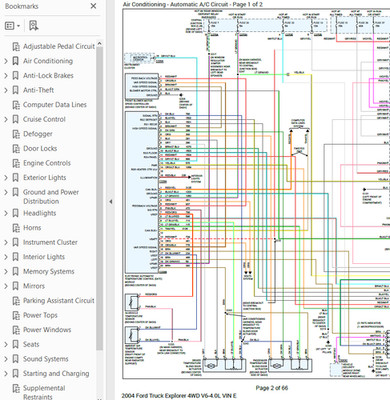Collapse the bookmarks pane with the side arrow
390x400 pixels.
point(110,201)
